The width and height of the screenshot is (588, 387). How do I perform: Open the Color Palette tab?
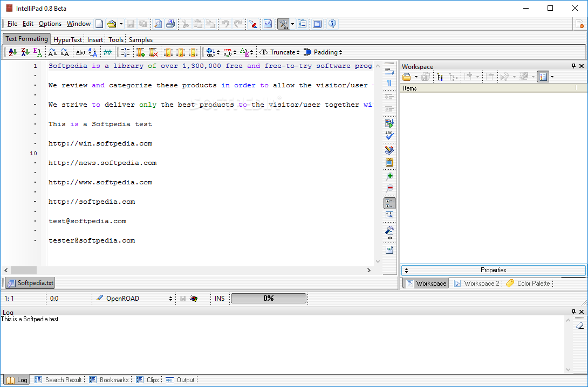528,283
